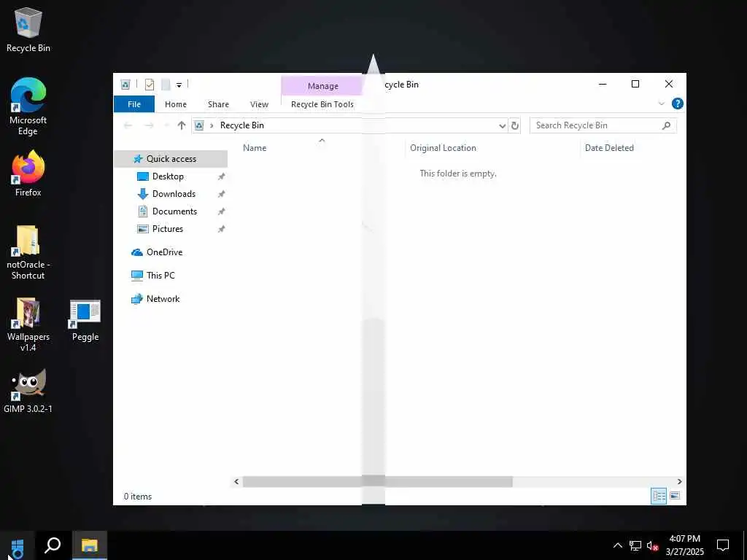Select the GIMP 3.0.2-1 desktop icon
Viewport: 747px width, 560px height.
(28, 391)
